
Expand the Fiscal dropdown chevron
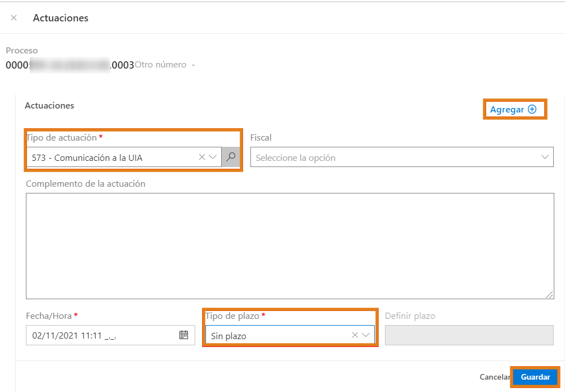(545, 157)
